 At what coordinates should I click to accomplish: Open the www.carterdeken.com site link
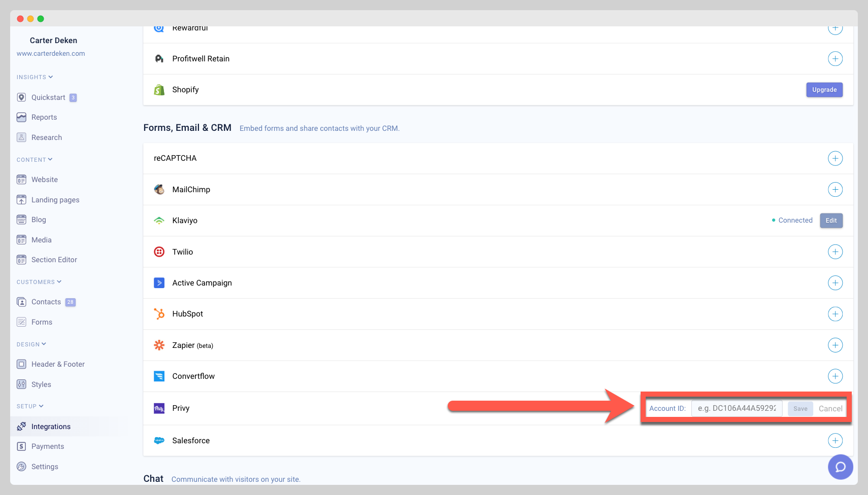click(51, 53)
